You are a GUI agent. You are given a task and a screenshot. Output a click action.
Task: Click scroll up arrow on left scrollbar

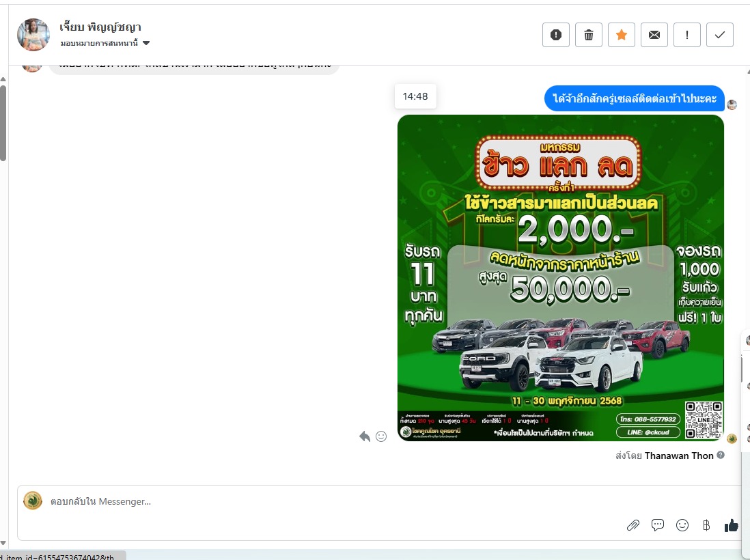point(3,79)
